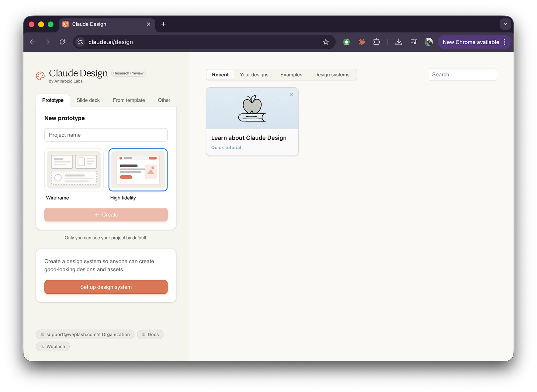537x392 pixels.
Task: Switch to the Prototype tab
Action: coord(53,100)
